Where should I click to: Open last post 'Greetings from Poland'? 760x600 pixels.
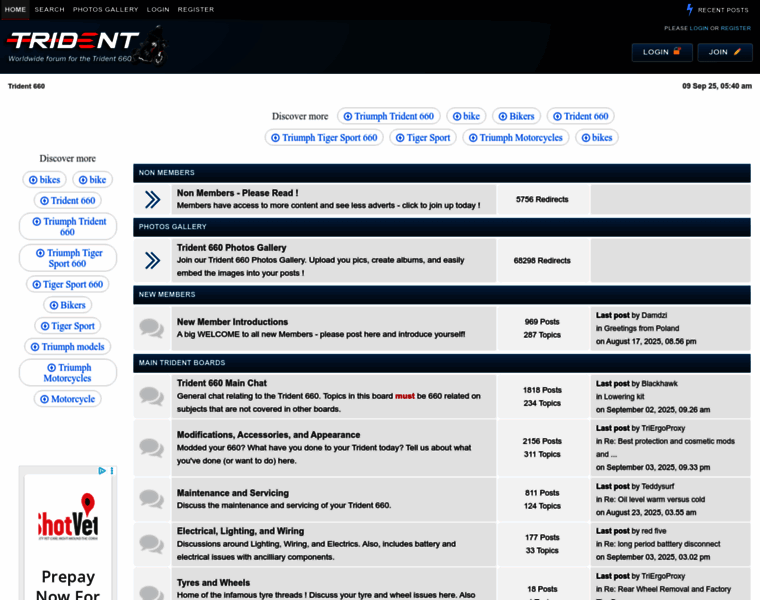coord(641,328)
